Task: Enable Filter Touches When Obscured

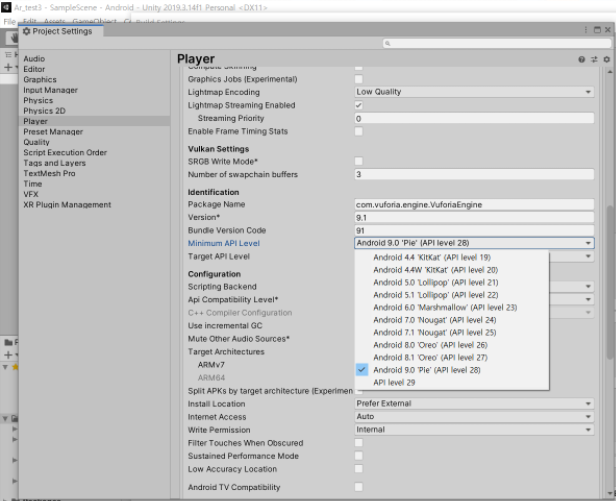Action: pos(359,443)
